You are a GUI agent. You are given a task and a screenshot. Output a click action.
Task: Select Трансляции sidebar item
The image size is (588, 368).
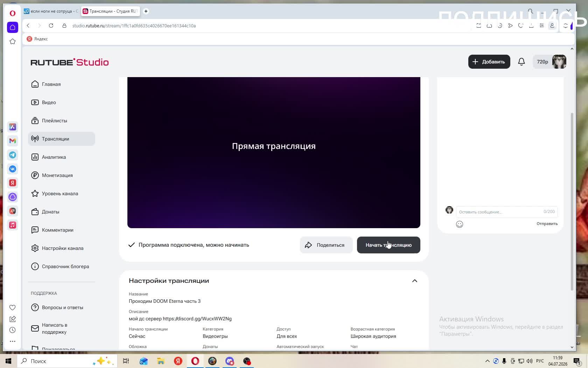61,139
